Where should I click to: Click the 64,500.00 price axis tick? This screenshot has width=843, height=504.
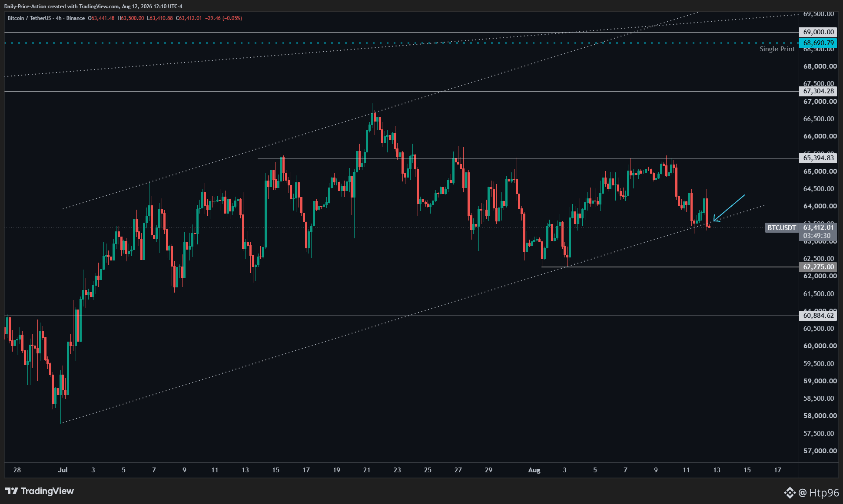pos(819,189)
